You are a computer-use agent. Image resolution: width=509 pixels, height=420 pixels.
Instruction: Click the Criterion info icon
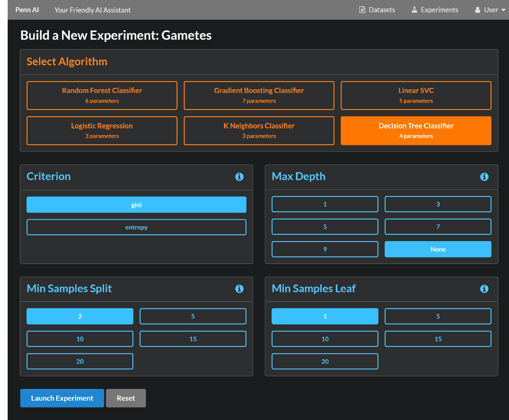(239, 177)
